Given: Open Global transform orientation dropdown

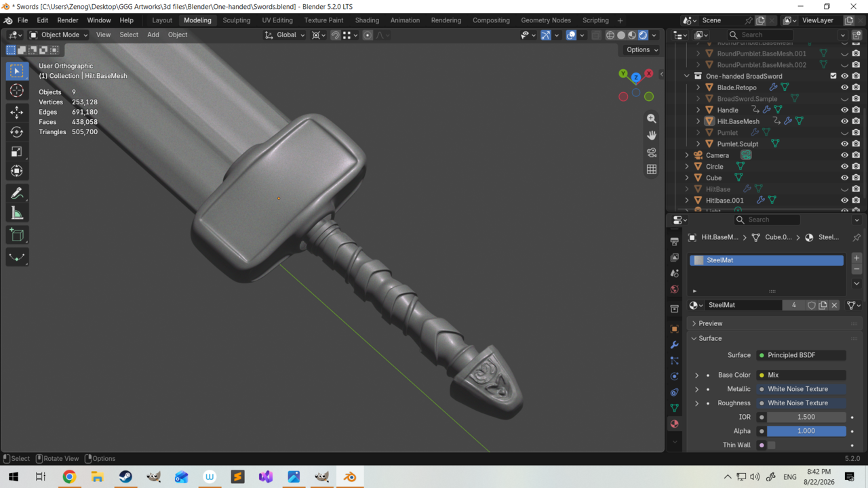Looking at the screenshot, I should coord(285,35).
